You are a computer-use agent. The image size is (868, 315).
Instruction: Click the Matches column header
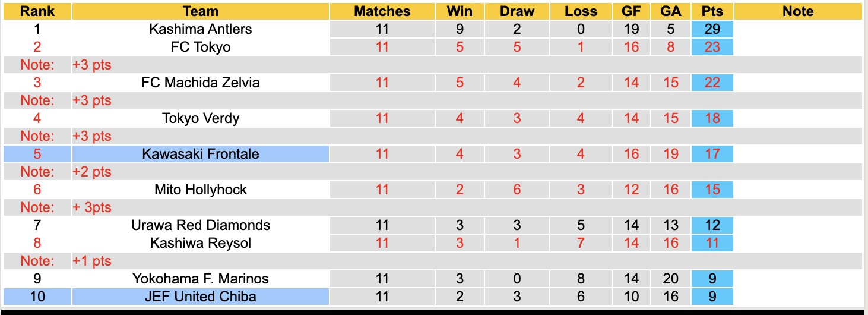coord(382,11)
